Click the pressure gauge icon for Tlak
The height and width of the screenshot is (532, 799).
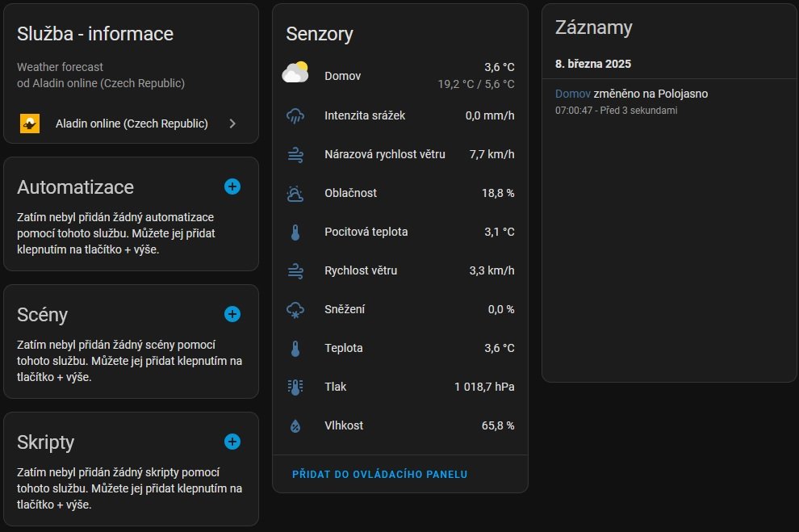[x=295, y=387]
